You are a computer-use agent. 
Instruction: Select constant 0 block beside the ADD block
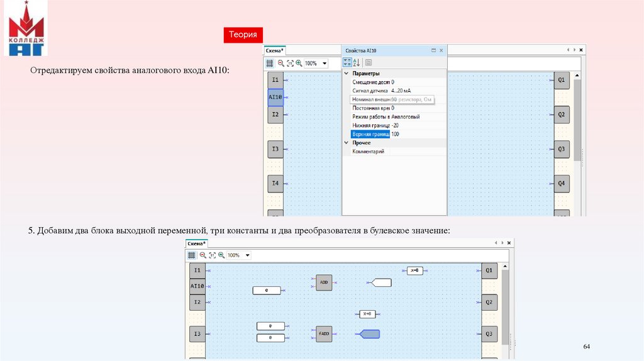(x=267, y=291)
